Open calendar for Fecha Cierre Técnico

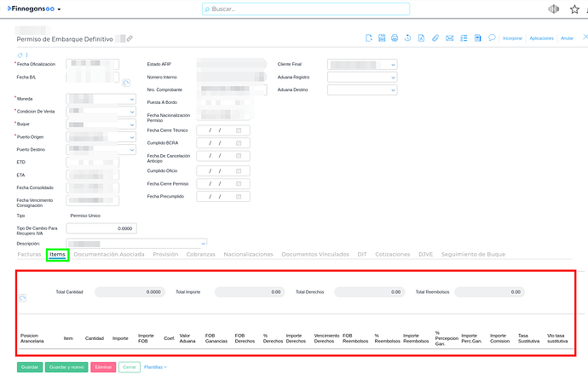(239, 130)
